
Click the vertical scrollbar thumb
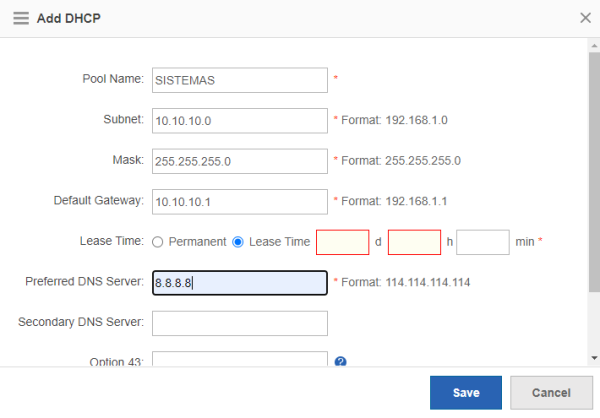[x=594, y=172]
